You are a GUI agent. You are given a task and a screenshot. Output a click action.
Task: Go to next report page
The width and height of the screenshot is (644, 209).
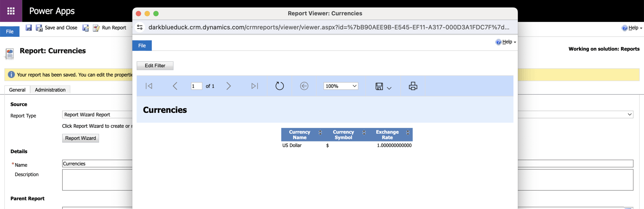(x=229, y=86)
